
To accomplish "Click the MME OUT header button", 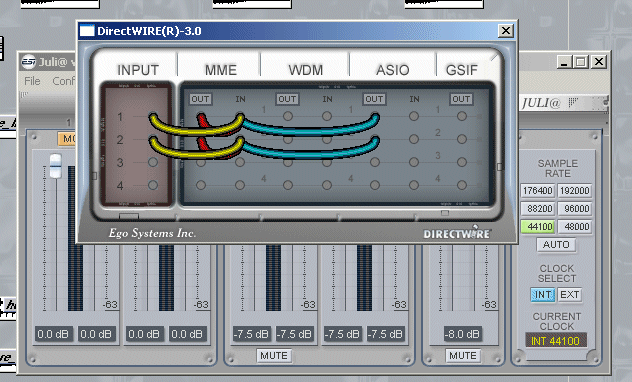I will [x=200, y=99].
